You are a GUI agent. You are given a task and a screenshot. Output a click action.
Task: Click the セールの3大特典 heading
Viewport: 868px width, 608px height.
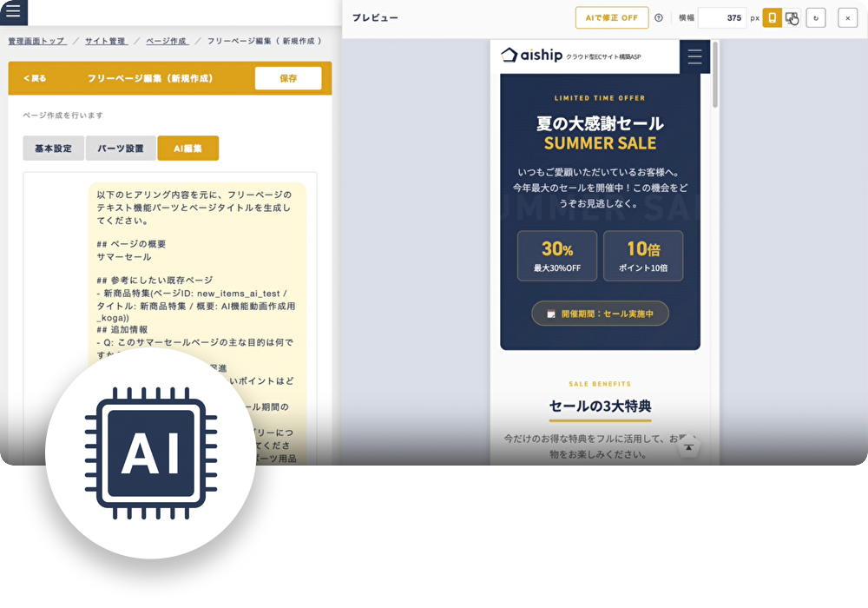pos(600,406)
